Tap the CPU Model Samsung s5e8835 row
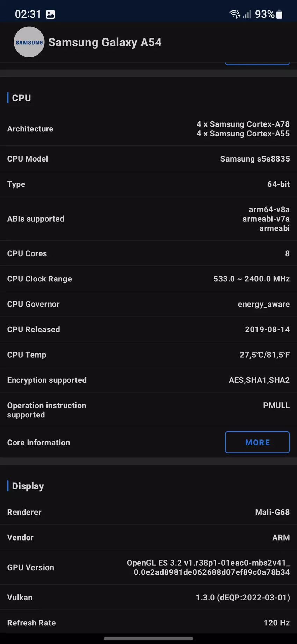297x644 pixels. click(x=148, y=159)
